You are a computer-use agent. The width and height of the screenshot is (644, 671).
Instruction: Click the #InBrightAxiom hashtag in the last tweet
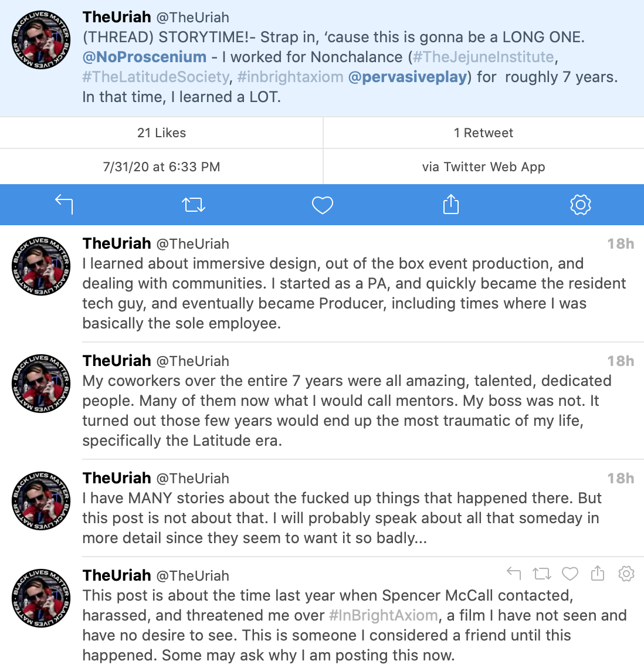[384, 615]
